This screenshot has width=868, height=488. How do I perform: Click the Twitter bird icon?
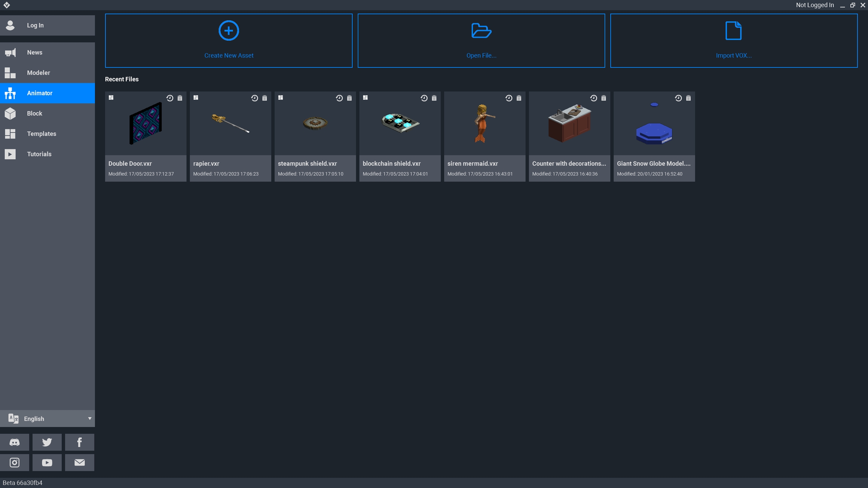coord(47,442)
